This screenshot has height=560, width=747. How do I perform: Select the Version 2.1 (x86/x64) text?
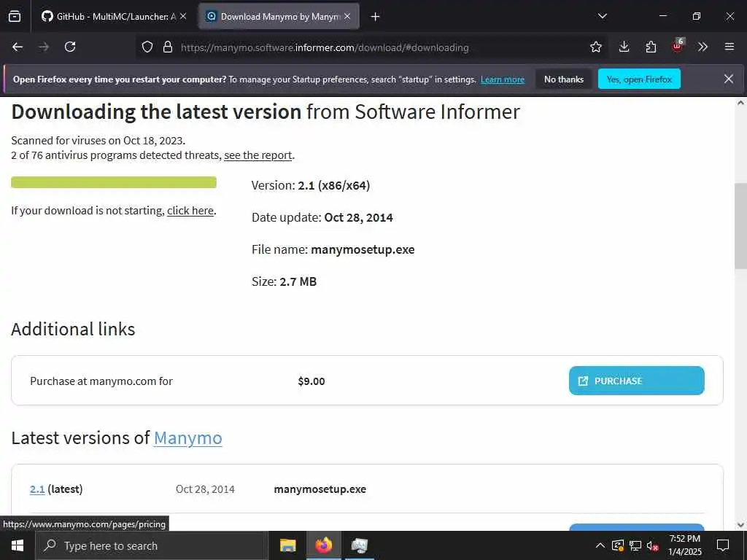[x=311, y=185]
